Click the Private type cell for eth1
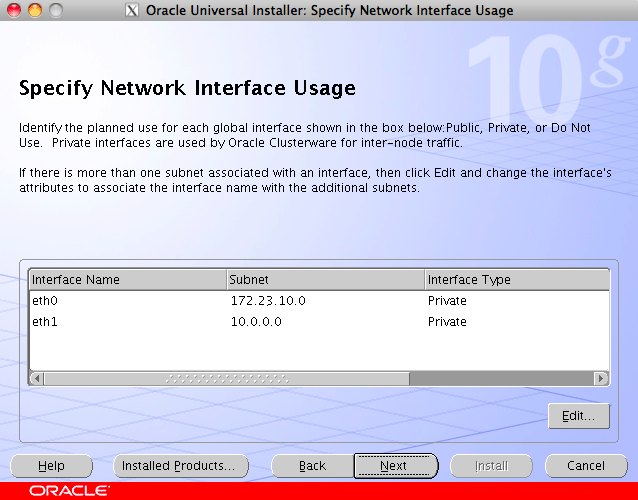Screen dimensions: 638x500 click(447, 321)
